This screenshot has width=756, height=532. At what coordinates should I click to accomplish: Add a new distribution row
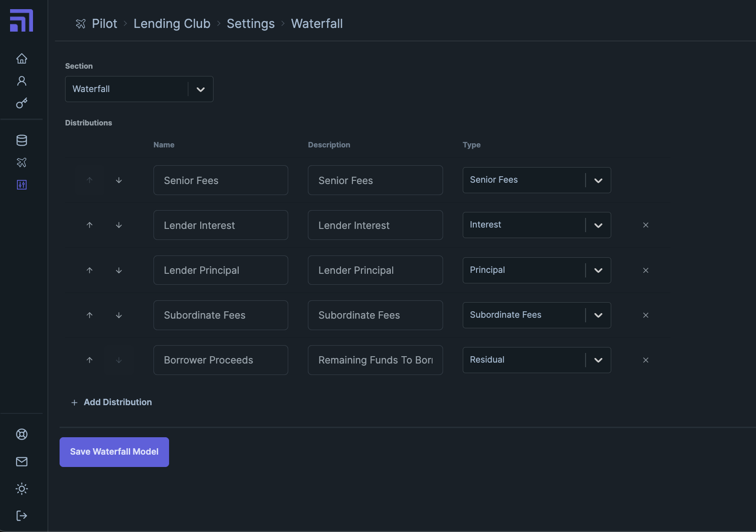point(111,402)
